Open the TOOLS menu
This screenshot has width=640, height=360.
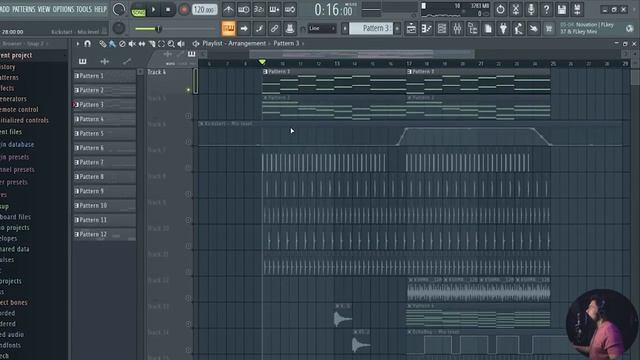[x=84, y=9]
